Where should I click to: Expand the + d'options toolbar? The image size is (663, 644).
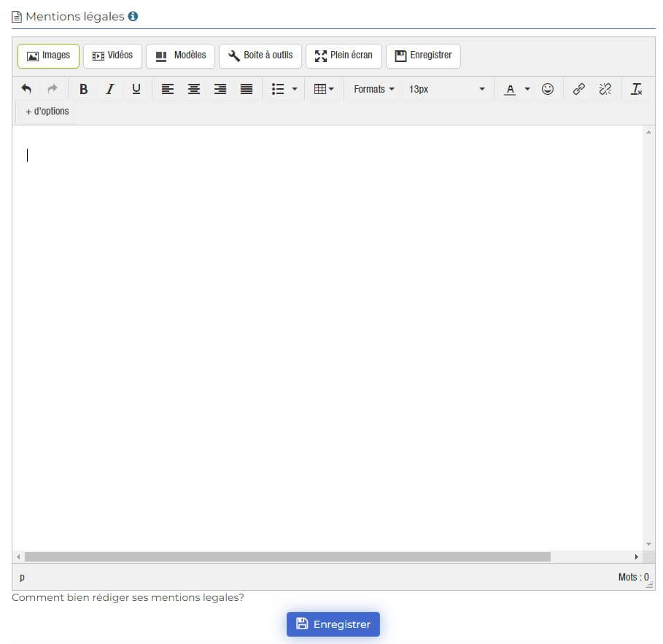[47, 111]
